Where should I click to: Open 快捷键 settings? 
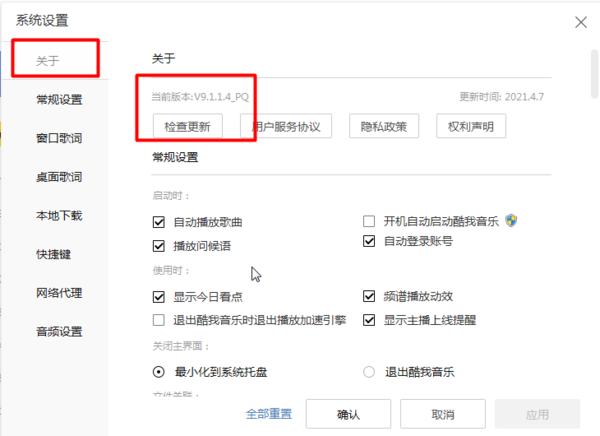(54, 254)
